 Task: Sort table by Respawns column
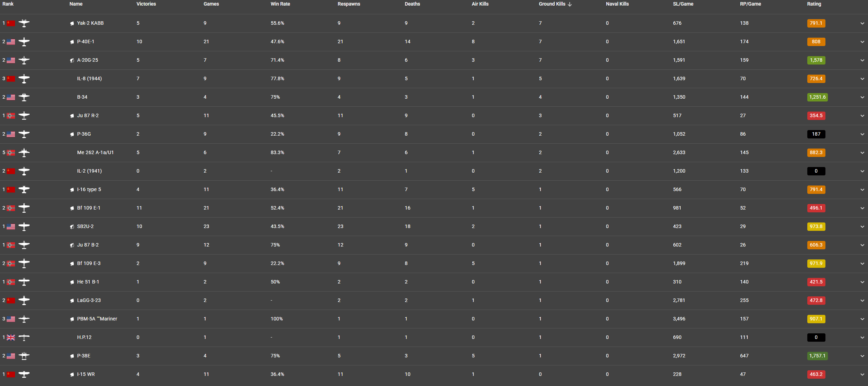pyautogui.click(x=349, y=4)
